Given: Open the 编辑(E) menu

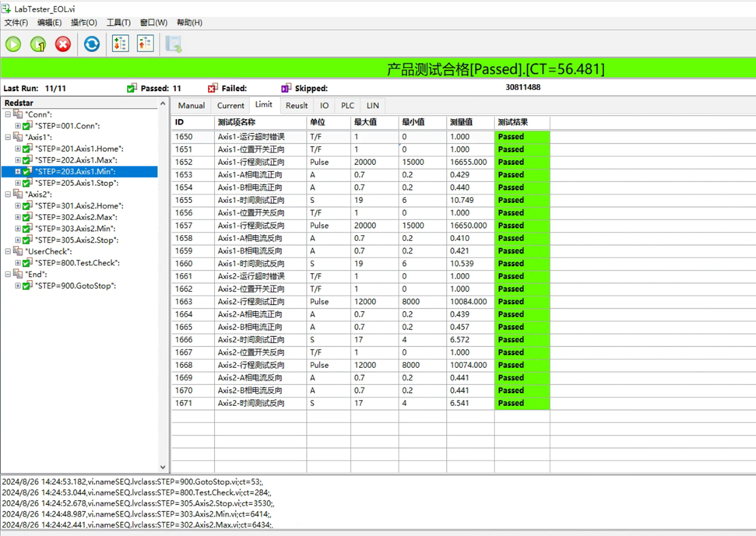Looking at the screenshot, I should click(x=49, y=23).
